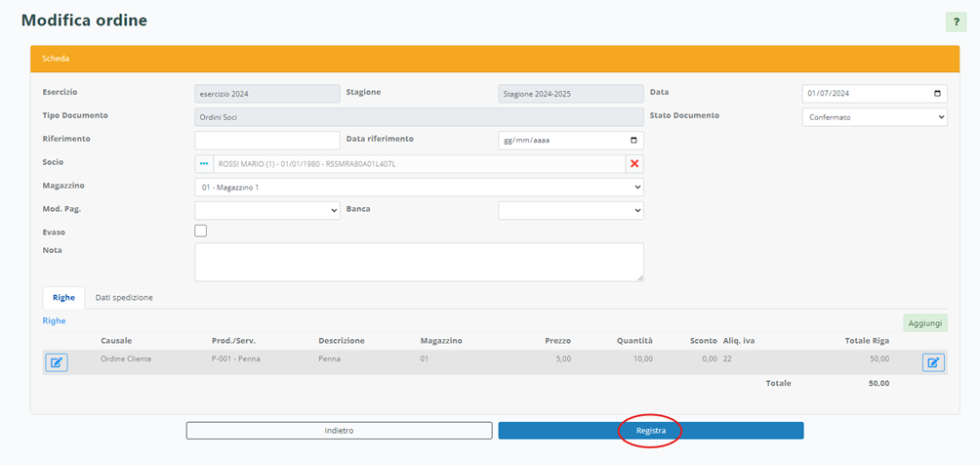Screen dimensions: 980x465
Task: Toggle the Evaso checkbox
Action: pos(201,232)
